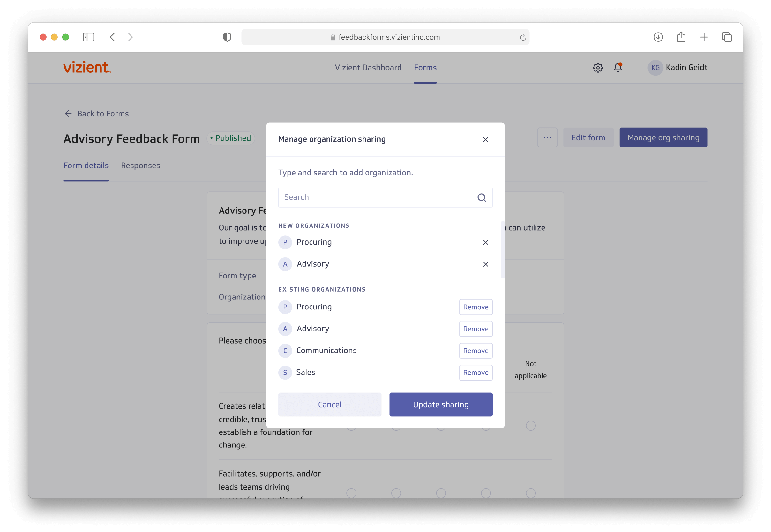Select Not applicable radio for Facilitates question
Screen dimensions: 771x532
pos(531,493)
